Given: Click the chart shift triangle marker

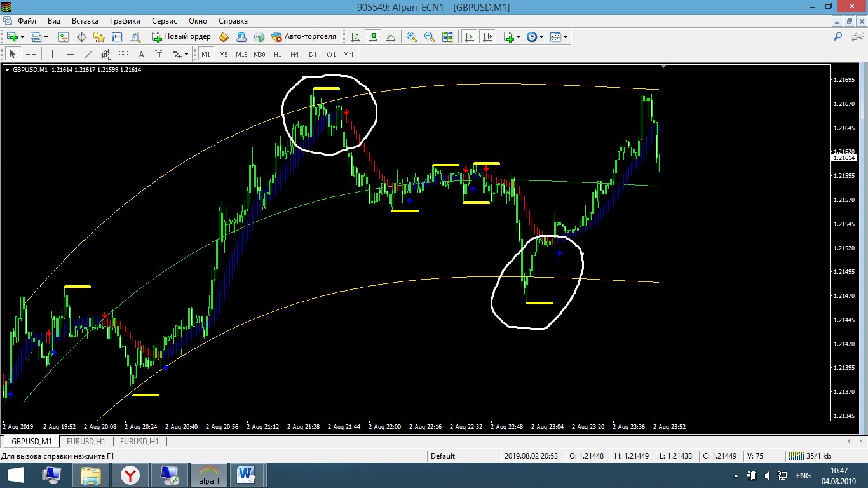Looking at the screenshot, I should click(x=663, y=66).
